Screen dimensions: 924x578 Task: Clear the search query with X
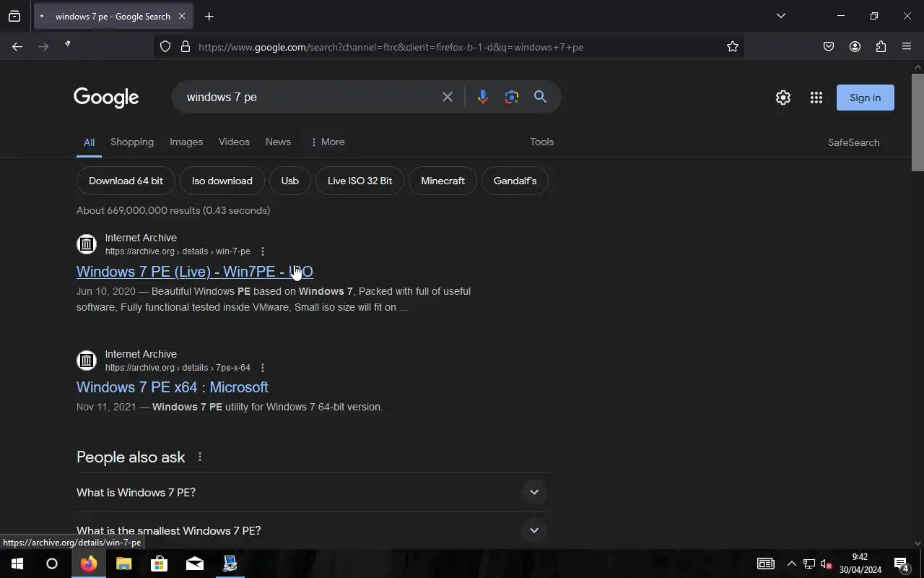(x=448, y=97)
